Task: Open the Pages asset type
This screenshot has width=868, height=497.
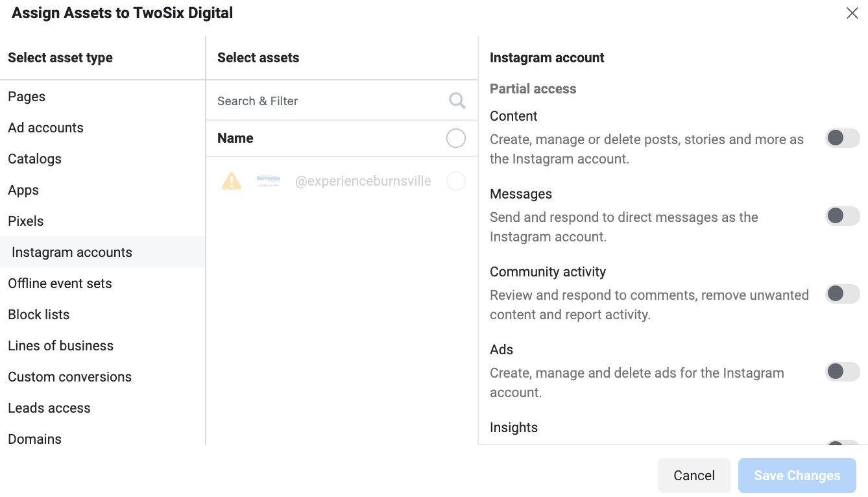Action: [x=102, y=97]
